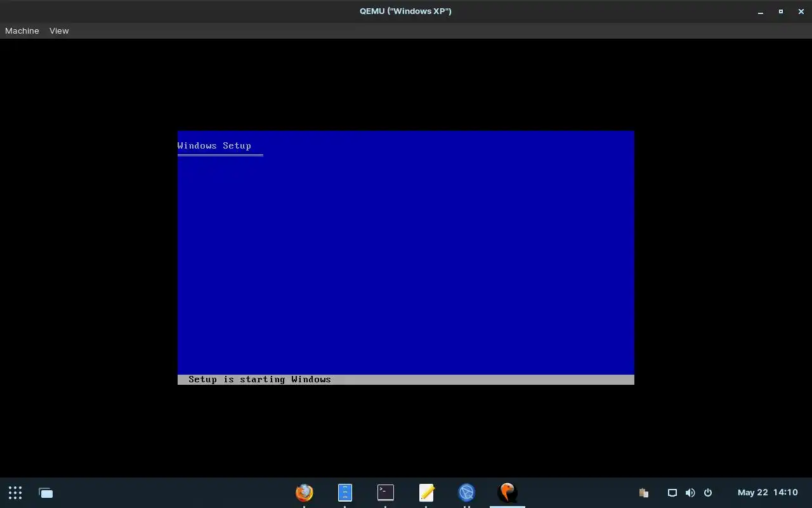Show the workspace overview windows icon
The image size is (812, 508).
tap(46, 493)
